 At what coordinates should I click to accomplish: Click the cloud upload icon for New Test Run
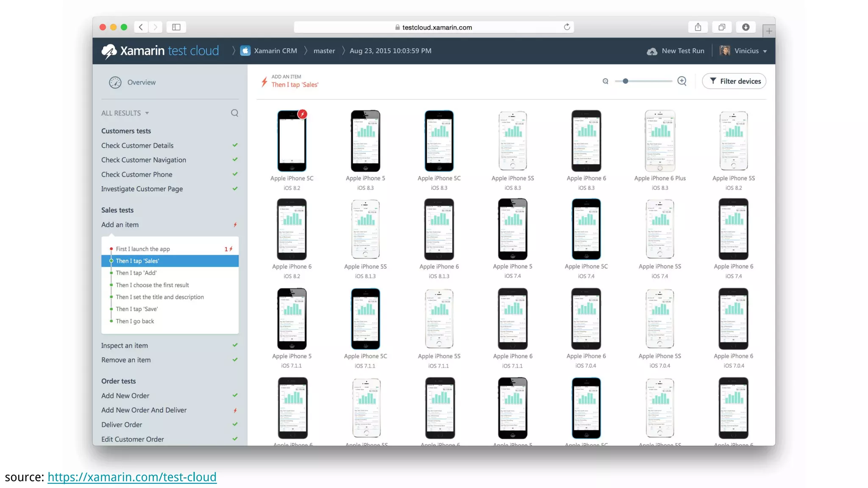(x=652, y=51)
